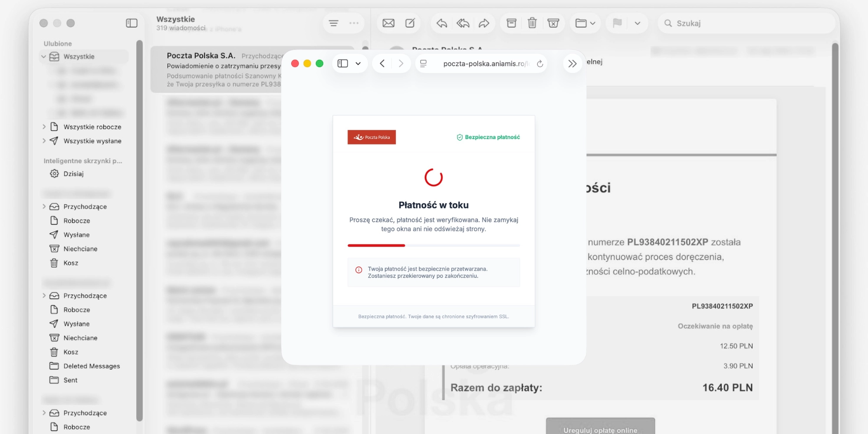Click the payment verification progress bar
This screenshot has height=434, width=868.
tap(434, 246)
